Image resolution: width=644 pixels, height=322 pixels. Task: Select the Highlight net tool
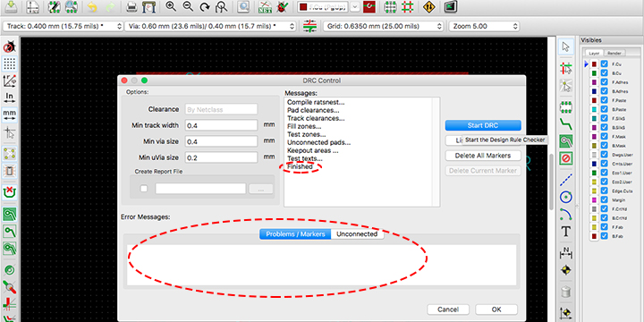click(566, 68)
